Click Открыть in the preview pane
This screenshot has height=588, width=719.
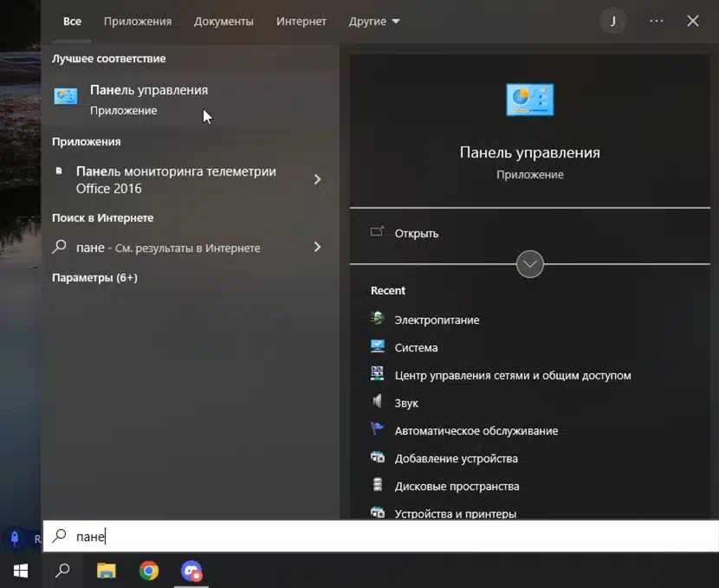(x=416, y=233)
